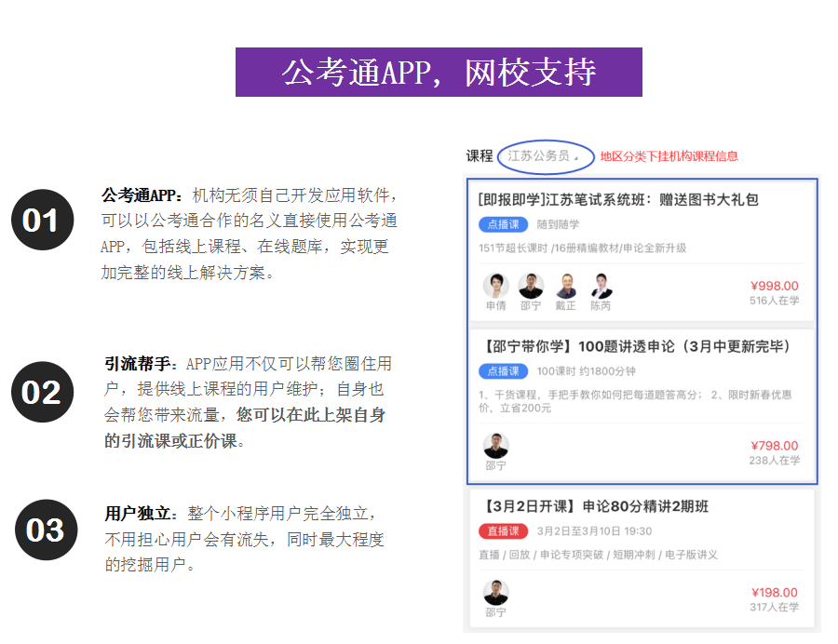Open the 100题讲透申论 course title

click(636, 346)
